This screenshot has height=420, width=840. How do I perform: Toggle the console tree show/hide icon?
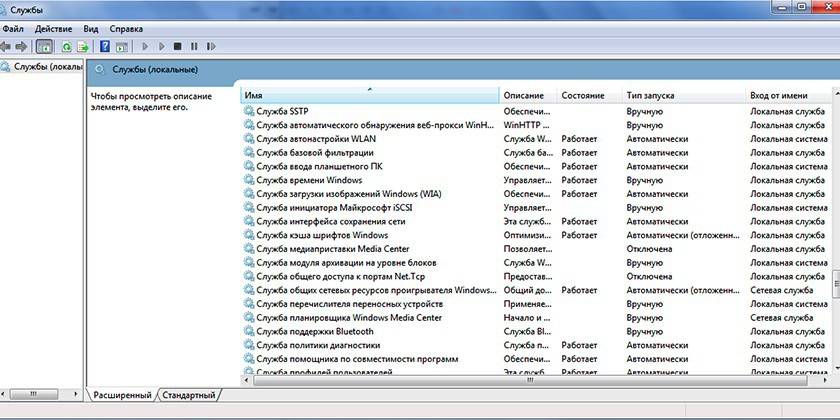[x=44, y=46]
